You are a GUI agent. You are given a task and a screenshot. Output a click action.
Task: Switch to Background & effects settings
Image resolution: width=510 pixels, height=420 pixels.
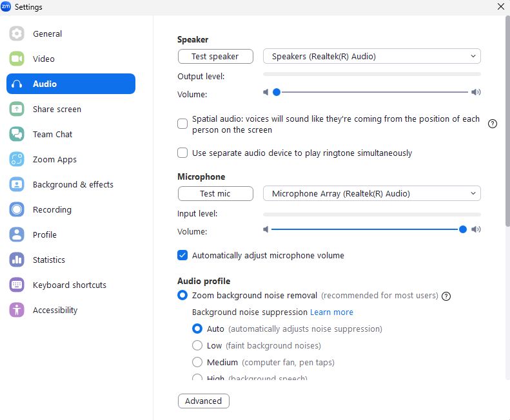pos(71,184)
